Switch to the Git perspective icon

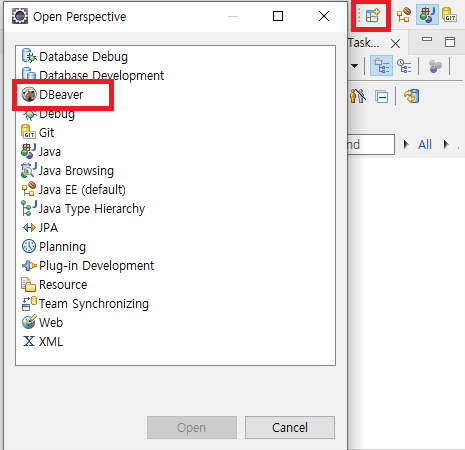449,15
